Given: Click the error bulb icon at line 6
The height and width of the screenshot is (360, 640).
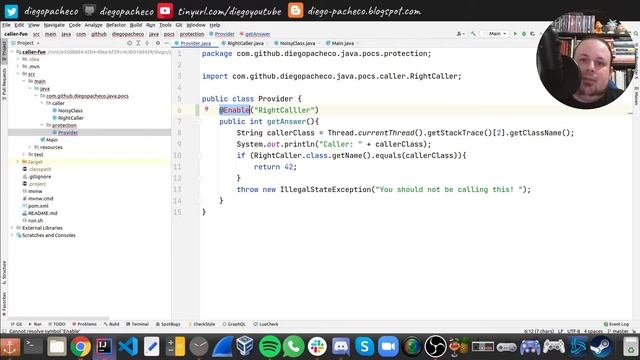Looking at the screenshot, I should (x=207, y=109).
